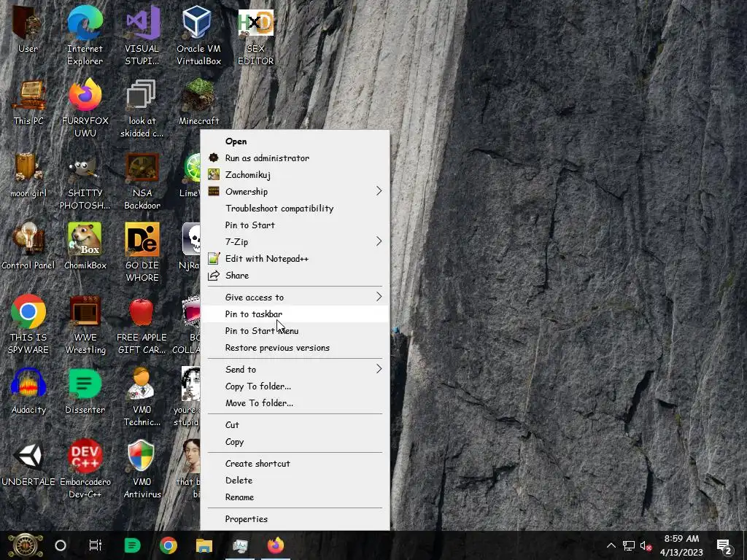Open the notification center icon
Viewport: 747px width, 560px height.
coord(724,546)
